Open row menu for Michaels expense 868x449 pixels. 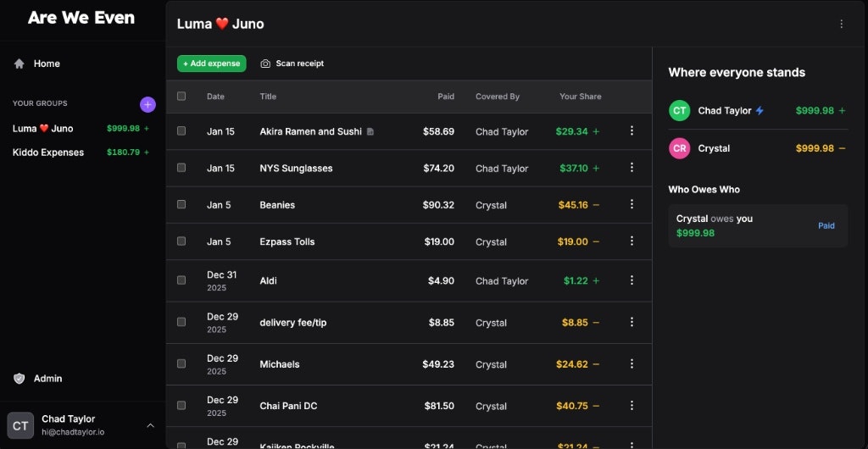click(632, 363)
